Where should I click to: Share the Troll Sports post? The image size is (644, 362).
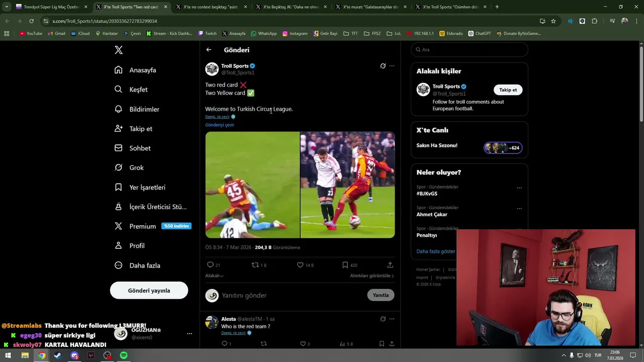coord(390,265)
